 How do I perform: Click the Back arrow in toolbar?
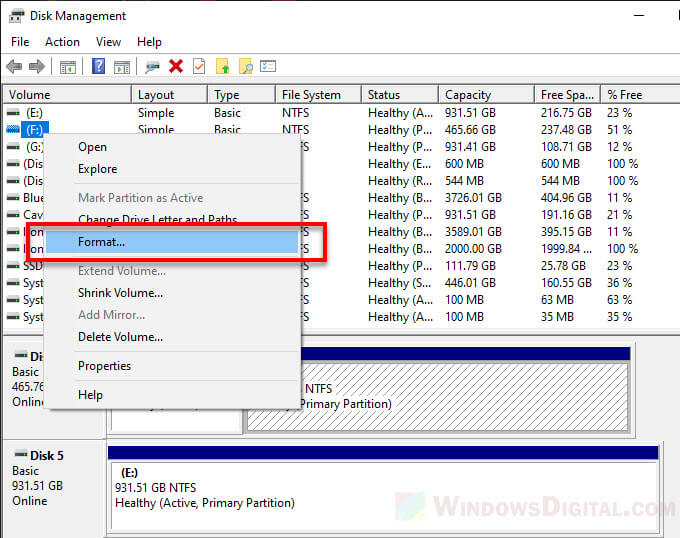click(14, 66)
